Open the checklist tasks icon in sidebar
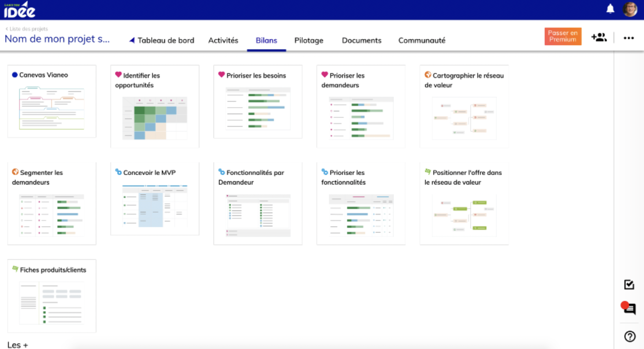The width and height of the screenshot is (644, 349). pyautogui.click(x=629, y=285)
